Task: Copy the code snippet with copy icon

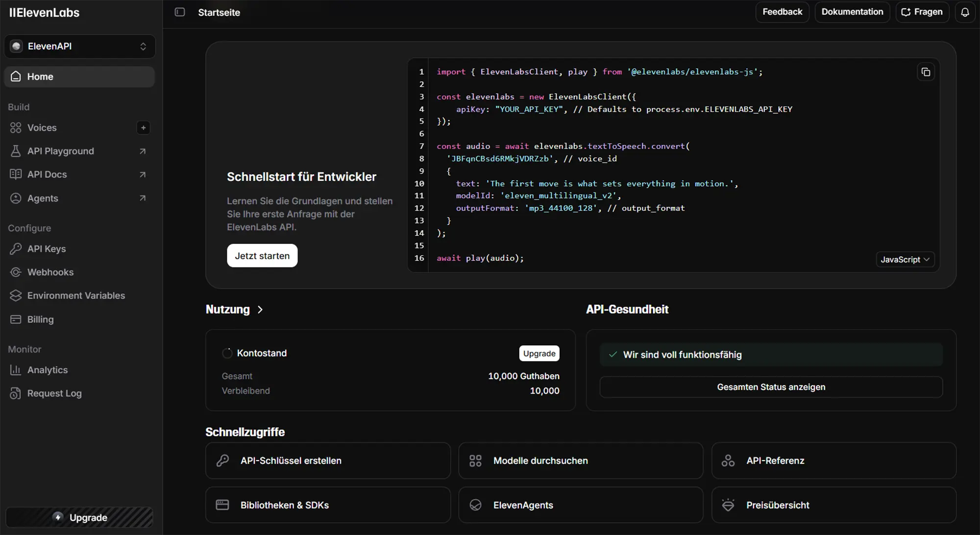Action: (x=926, y=72)
